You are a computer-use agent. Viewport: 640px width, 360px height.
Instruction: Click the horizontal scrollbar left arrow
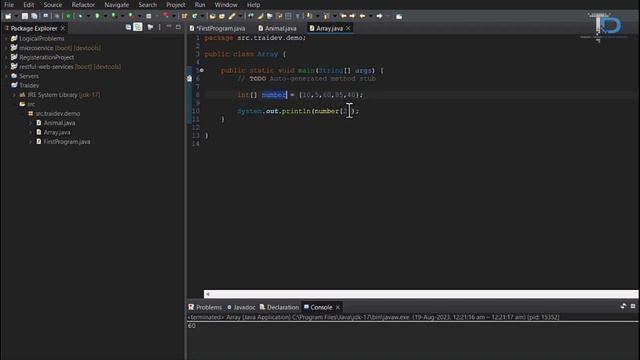point(207,294)
